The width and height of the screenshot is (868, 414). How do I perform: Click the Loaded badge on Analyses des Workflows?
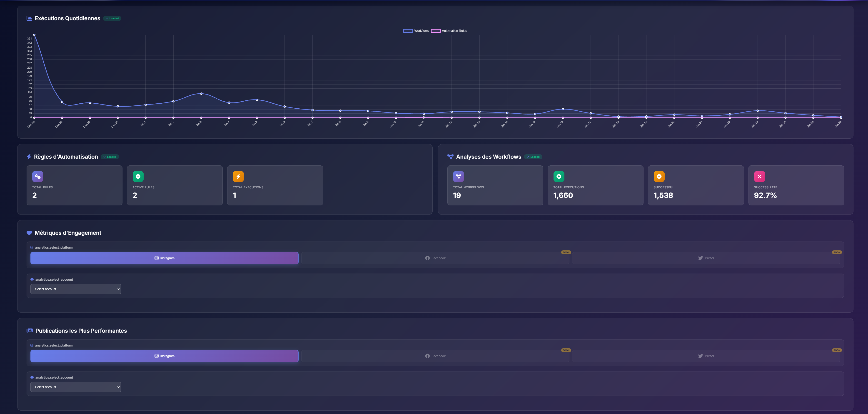click(533, 157)
